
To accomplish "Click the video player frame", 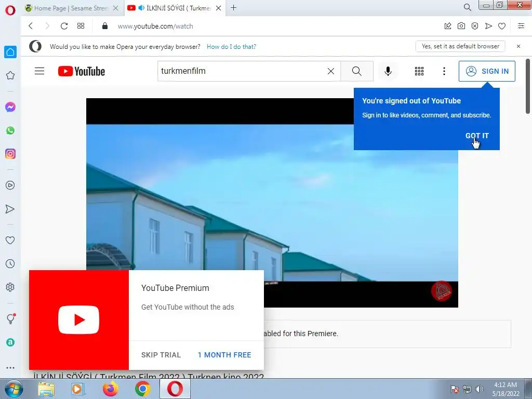I will click(x=272, y=203).
